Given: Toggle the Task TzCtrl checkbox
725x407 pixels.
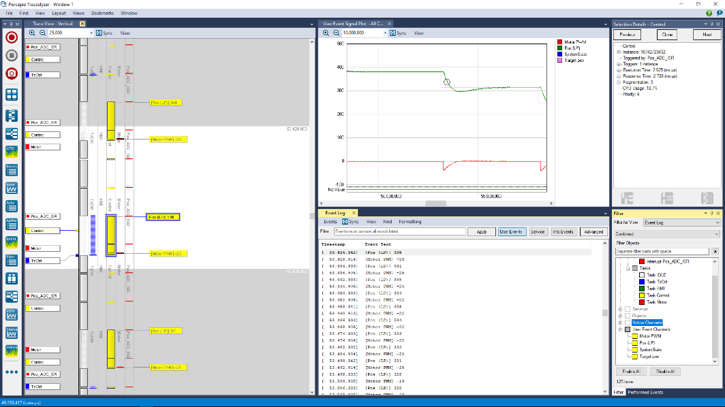Looking at the screenshot, I should [642, 282].
